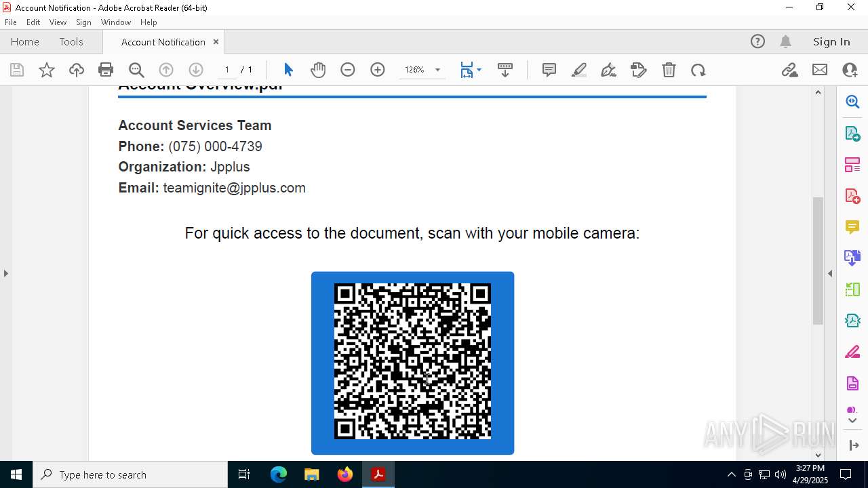The width and height of the screenshot is (868, 488).
Task: Collapse the right tools pane
Action: click(x=830, y=273)
